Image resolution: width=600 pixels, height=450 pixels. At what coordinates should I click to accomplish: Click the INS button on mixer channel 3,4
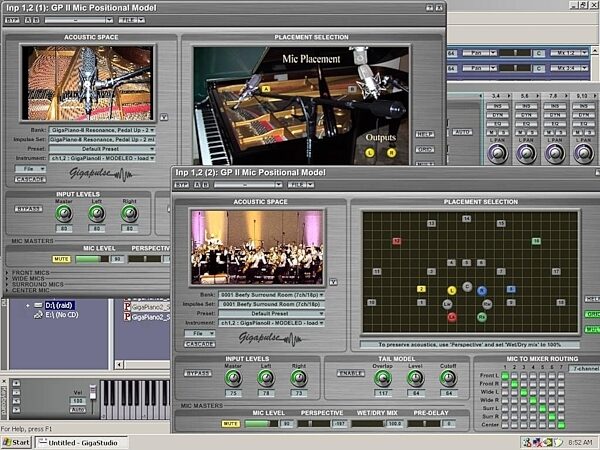click(x=497, y=106)
